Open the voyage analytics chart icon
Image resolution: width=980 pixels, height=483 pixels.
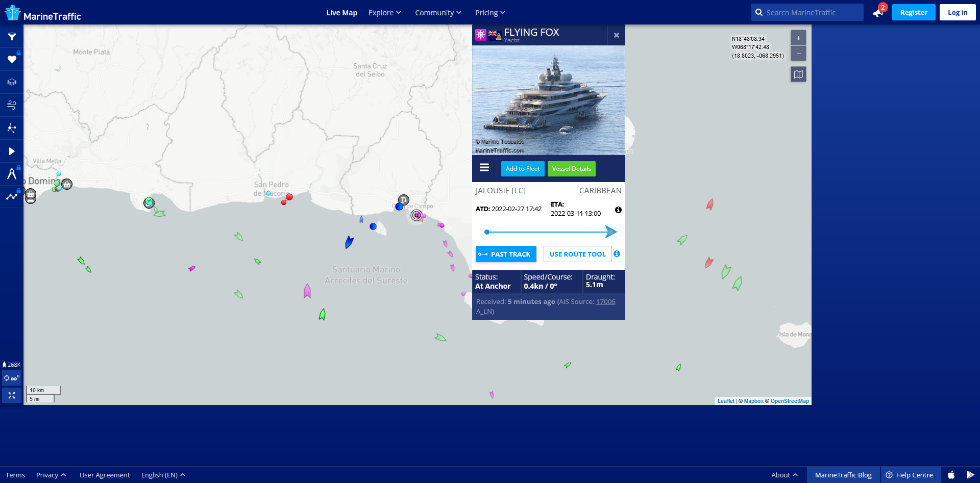pyautogui.click(x=12, y=196)
